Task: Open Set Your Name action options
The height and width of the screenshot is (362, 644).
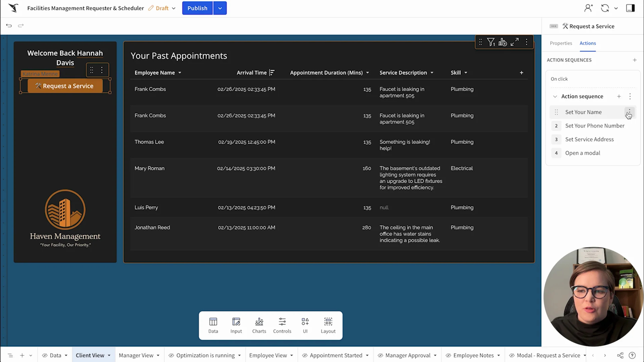Action: [630, 112]
